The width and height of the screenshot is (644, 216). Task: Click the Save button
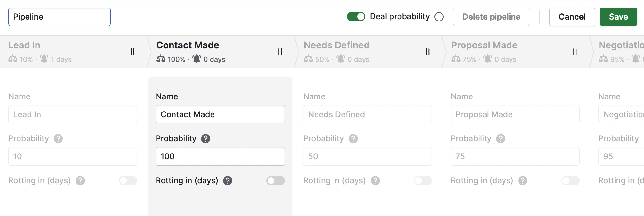[x=618, y=17]
